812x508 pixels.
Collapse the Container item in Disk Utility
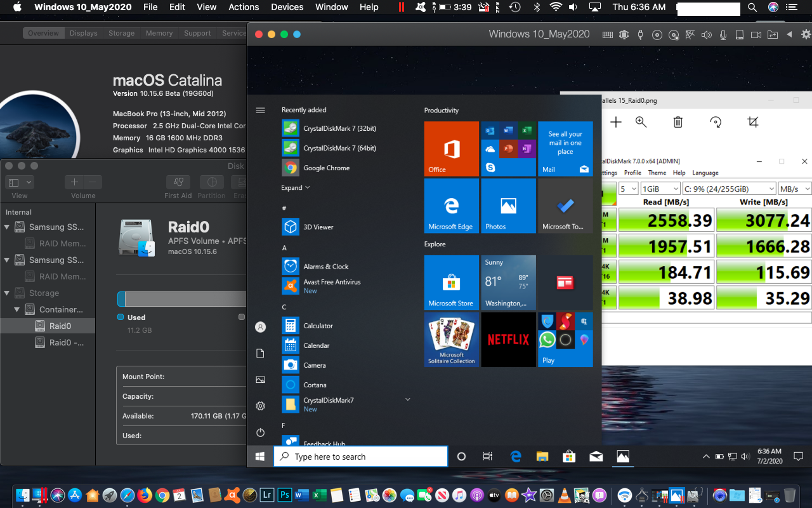18,309
